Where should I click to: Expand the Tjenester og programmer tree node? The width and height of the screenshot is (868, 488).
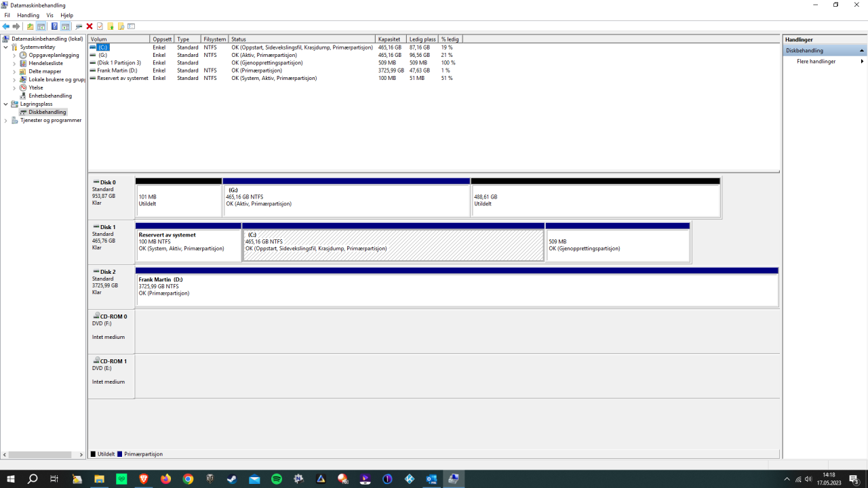click(5, 120)
